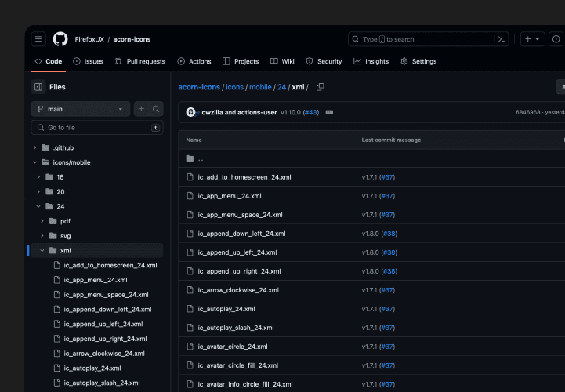Go to the GitHub homepage logo

click(x=60, y=39)
